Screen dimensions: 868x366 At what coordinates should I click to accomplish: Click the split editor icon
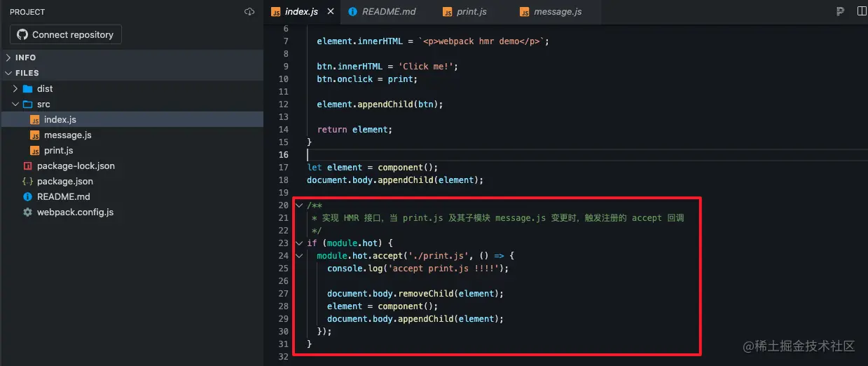pos(860,11)
